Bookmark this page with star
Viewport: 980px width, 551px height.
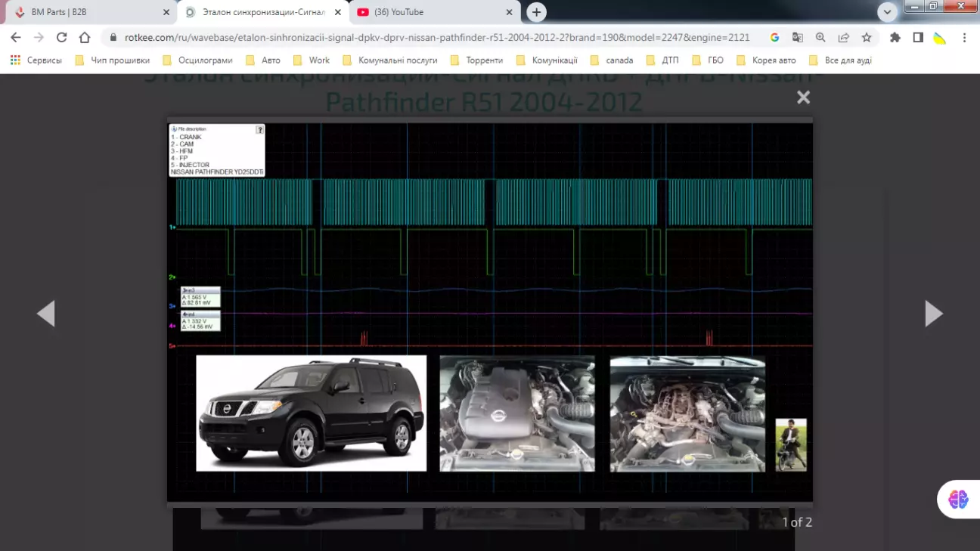867,37
